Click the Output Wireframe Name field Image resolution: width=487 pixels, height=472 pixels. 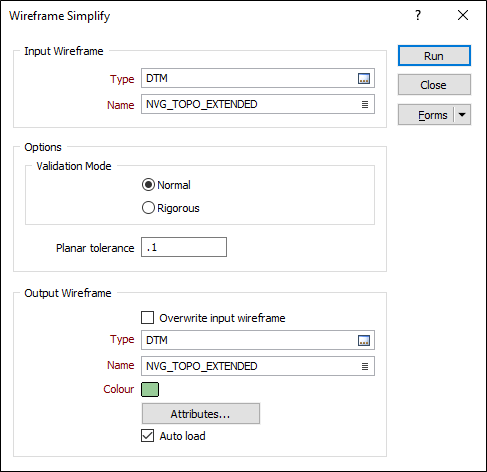pos(258,366)
